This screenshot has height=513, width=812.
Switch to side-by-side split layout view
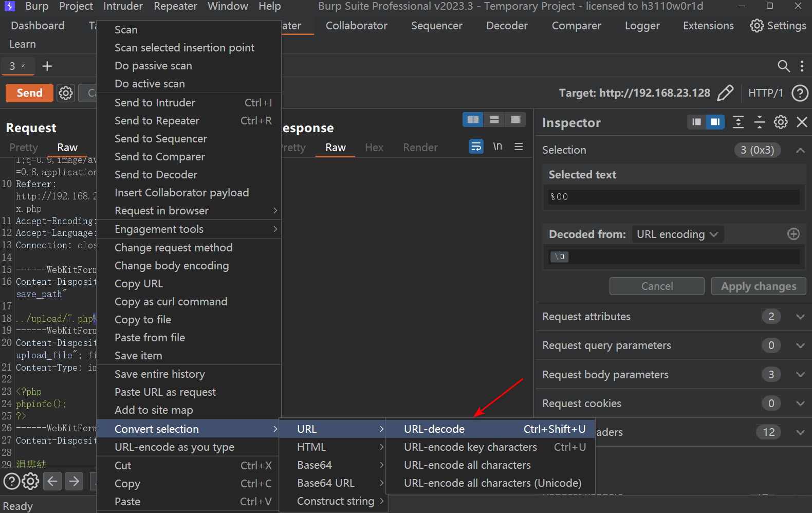coord(473,120)
